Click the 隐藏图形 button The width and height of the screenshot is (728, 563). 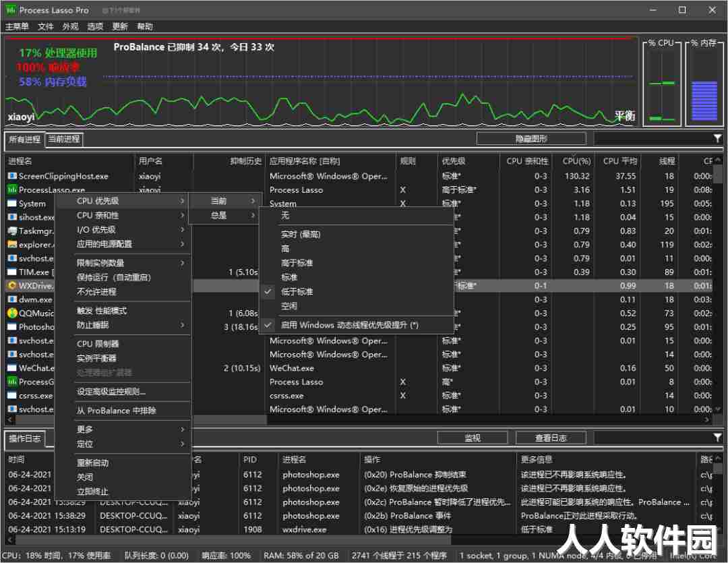531,138
